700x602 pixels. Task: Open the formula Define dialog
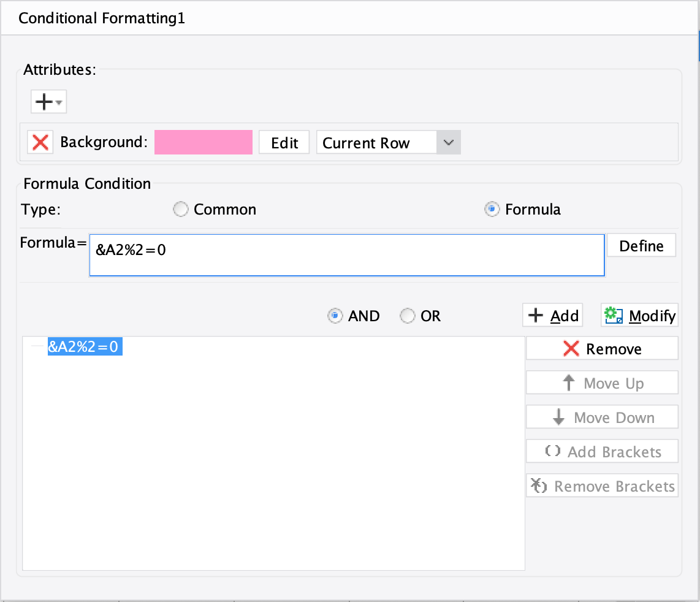641,245
